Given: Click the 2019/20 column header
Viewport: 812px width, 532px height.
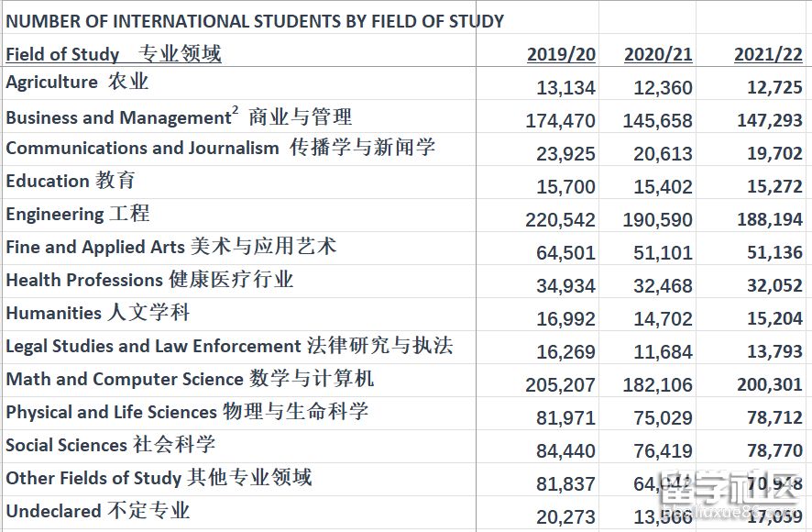Looking at the screenshot, I should (x=561, y=55).
